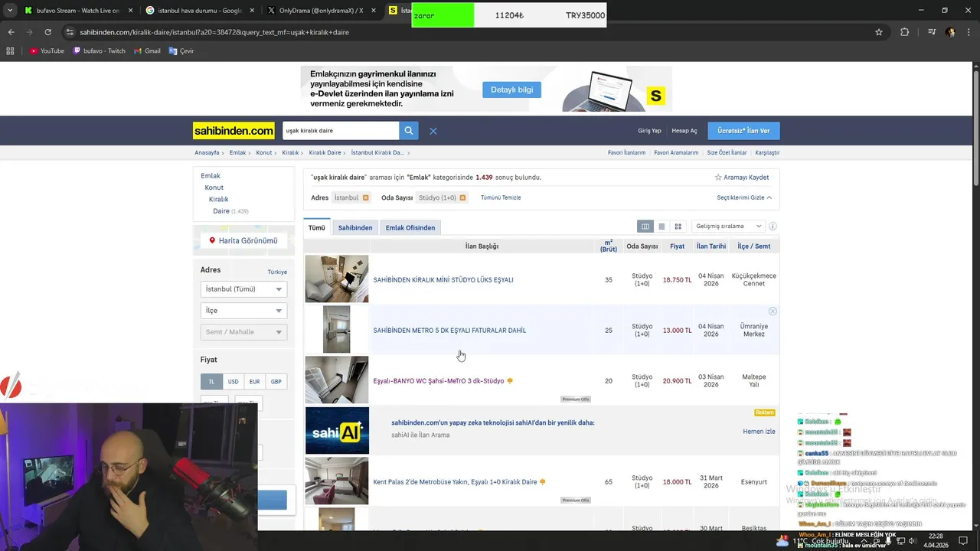Collapse filters via Seçtiklerimi Gizle

pos(744,198)
